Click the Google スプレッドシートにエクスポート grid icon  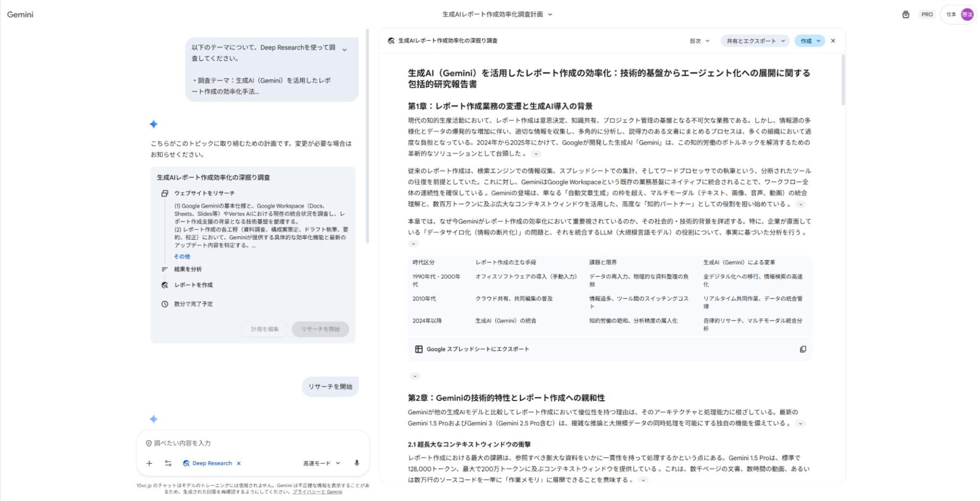(418, 349)
